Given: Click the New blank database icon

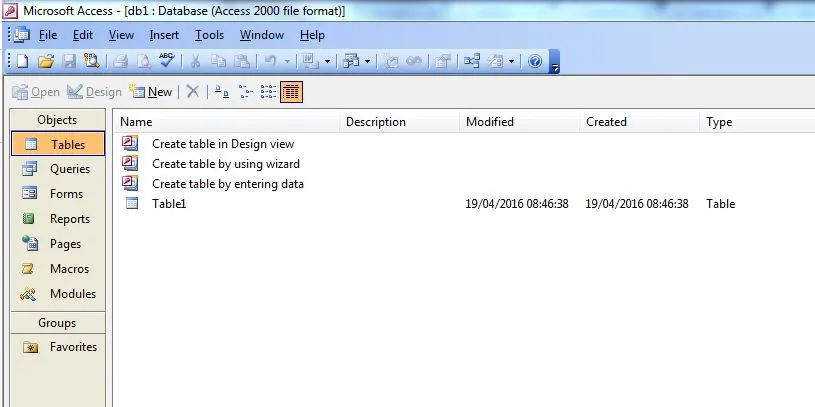Looking at the screenshot, I should coord(22,61).
